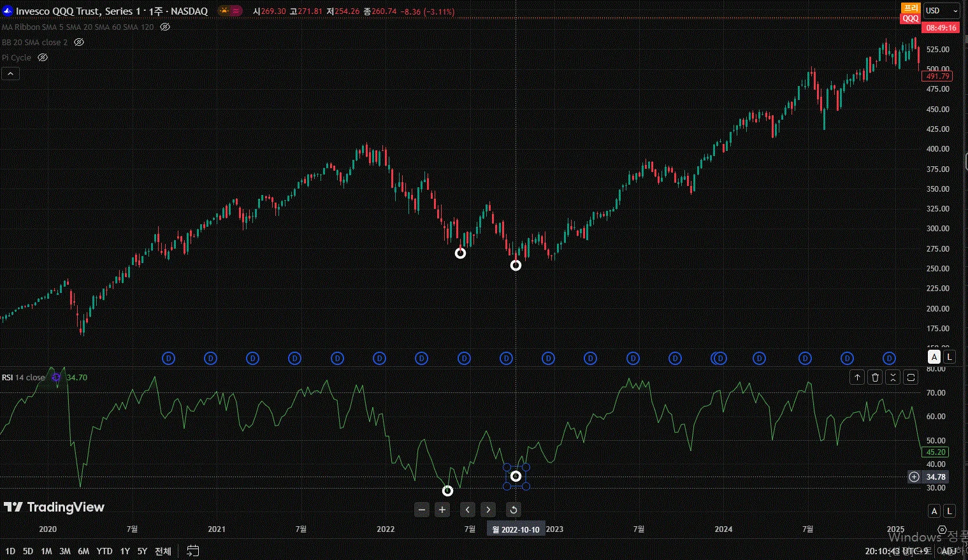Image resolution: width=968 pixels, height=560 pixels.
Task: Maximize the RSI pane
Action: point(911,378)
